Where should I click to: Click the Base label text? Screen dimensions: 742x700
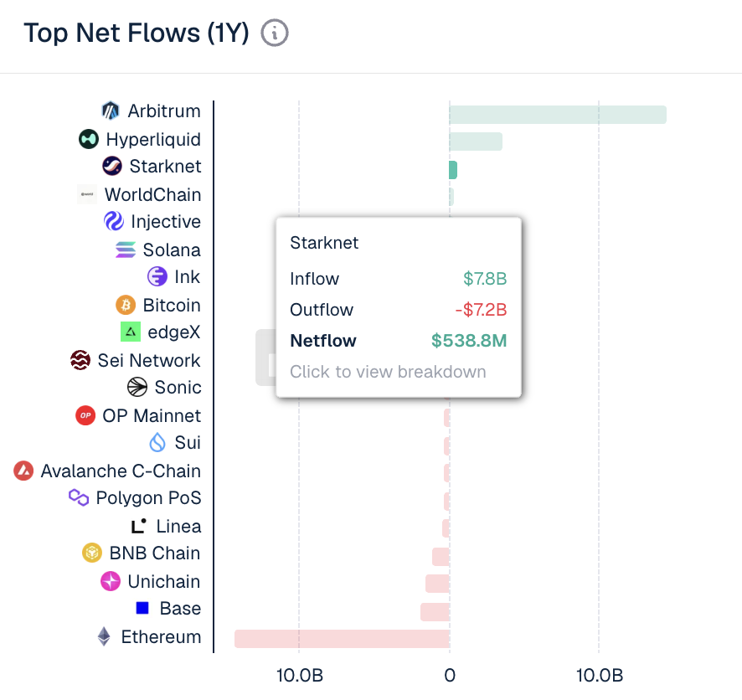click(x=180, y=609)
